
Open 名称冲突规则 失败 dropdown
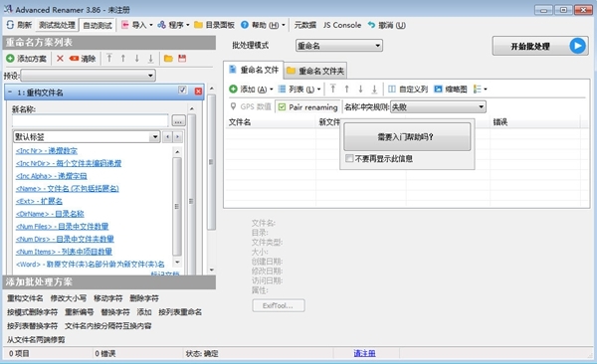tap(438, 107)
